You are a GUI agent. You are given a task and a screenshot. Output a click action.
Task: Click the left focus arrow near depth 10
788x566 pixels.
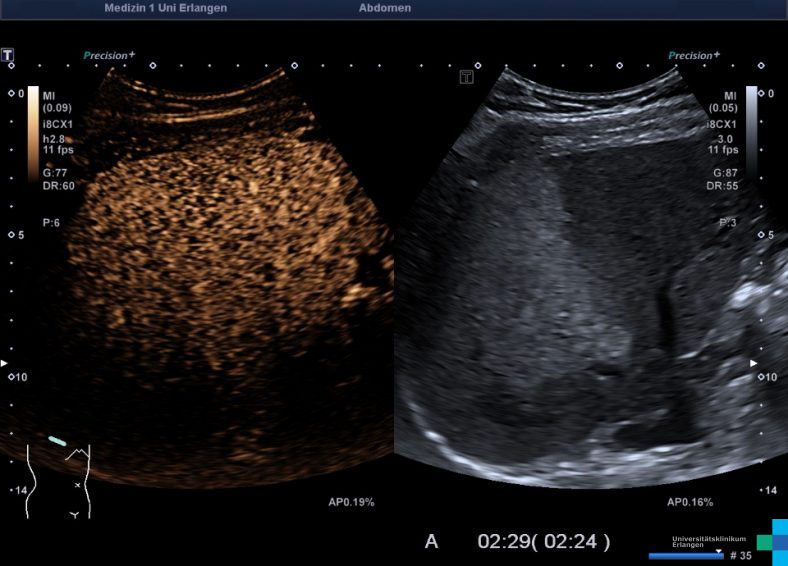(x=4, y=362)
